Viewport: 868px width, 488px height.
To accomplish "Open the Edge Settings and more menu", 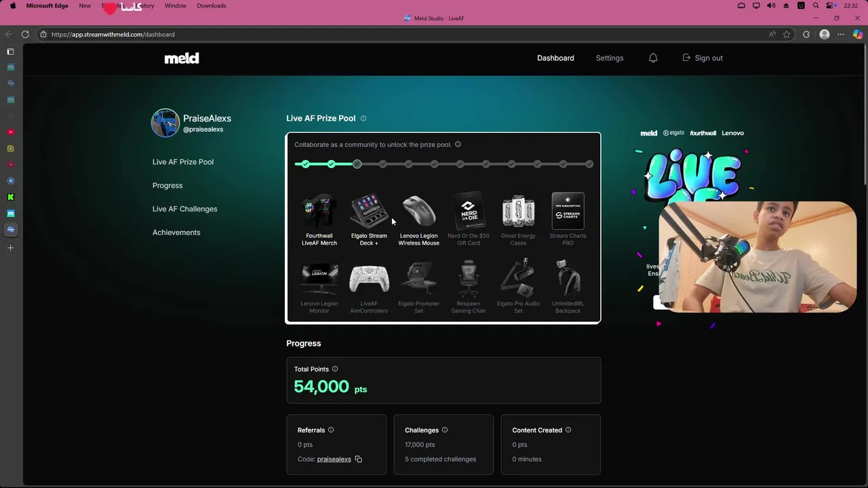I will [x=842, y=34].
